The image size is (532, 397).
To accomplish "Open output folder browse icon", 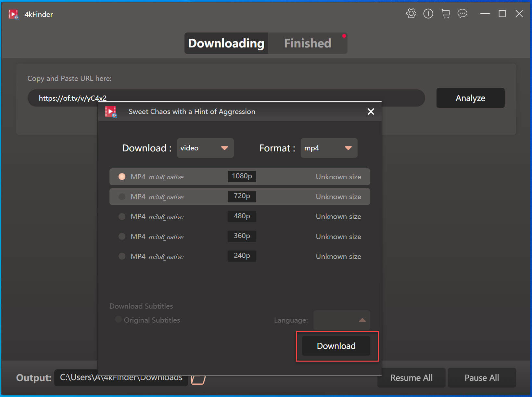I will pos(198,379).
